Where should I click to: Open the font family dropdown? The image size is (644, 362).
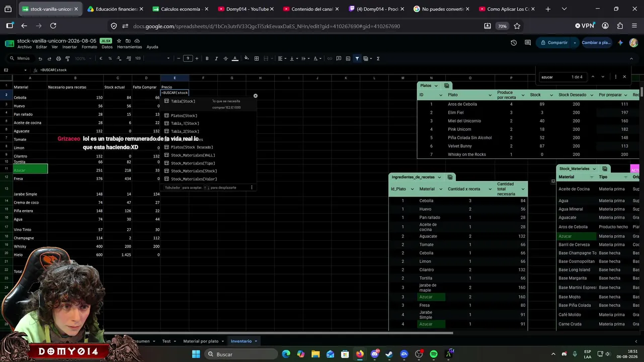pos(158,58)
